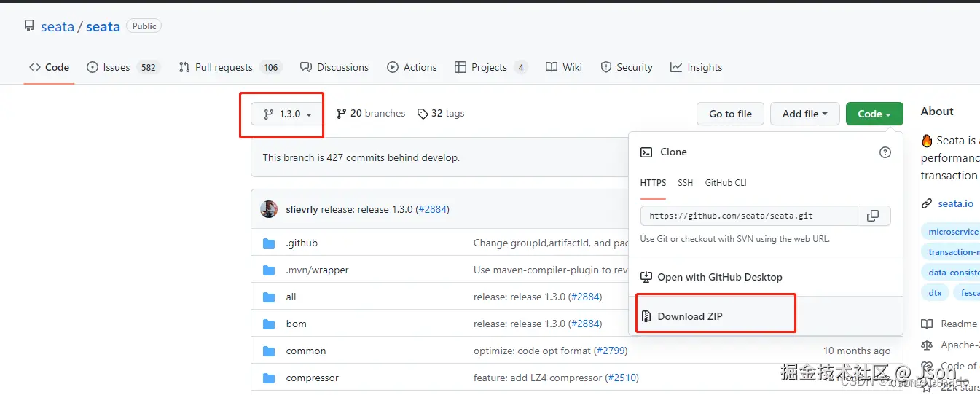View the 32 tags link
The height and width of the screenshot is (395, 980).
click(441, 113)
